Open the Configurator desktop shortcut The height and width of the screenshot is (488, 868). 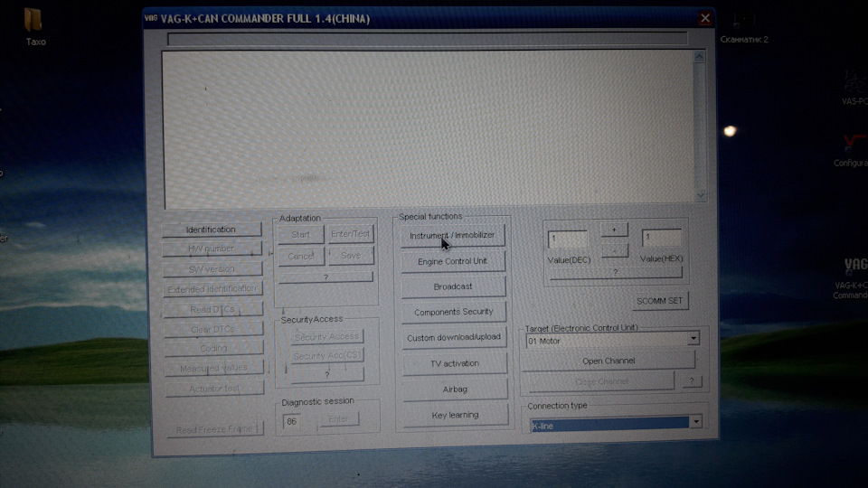pyautogui.click(x=852, y=151)
